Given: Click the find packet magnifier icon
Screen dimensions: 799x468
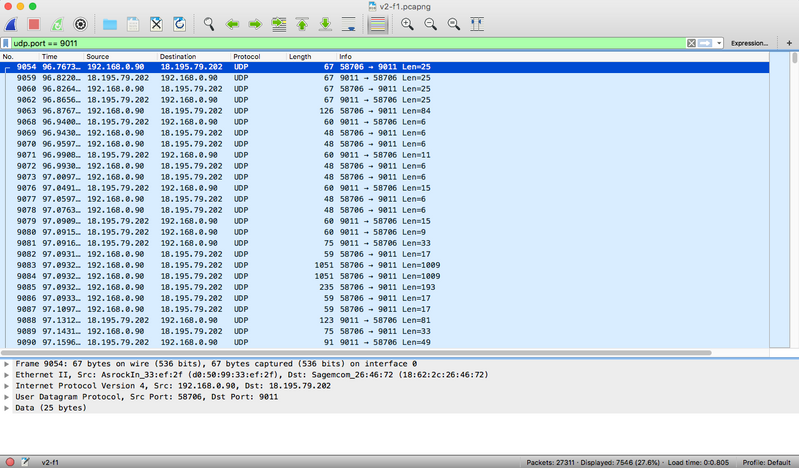Looking at the screenshot, I should click(x=209, y=24).
